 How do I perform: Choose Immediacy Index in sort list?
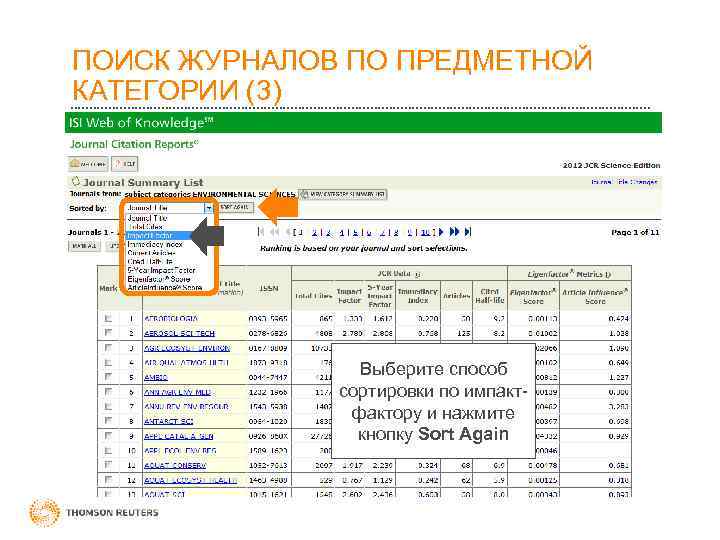click(155, 244)
